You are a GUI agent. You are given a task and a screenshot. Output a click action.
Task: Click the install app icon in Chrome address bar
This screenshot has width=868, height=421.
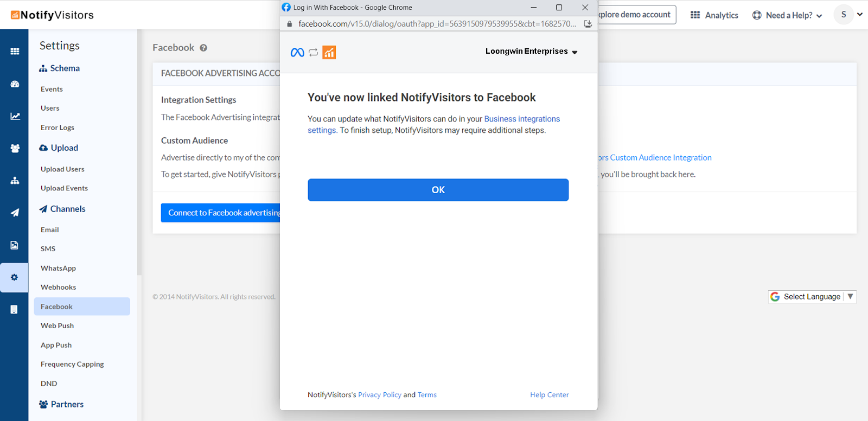[588, 24]
